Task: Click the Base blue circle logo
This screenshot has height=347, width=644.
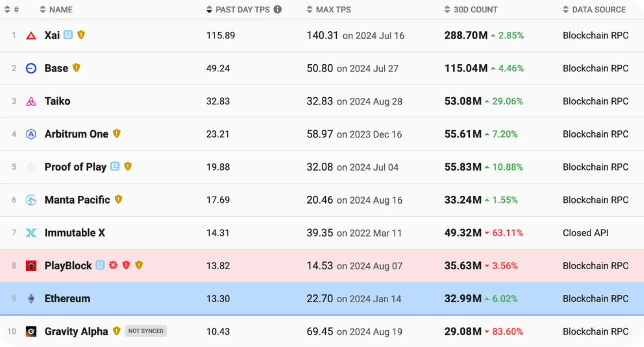Action: click(x=31, y=68)
